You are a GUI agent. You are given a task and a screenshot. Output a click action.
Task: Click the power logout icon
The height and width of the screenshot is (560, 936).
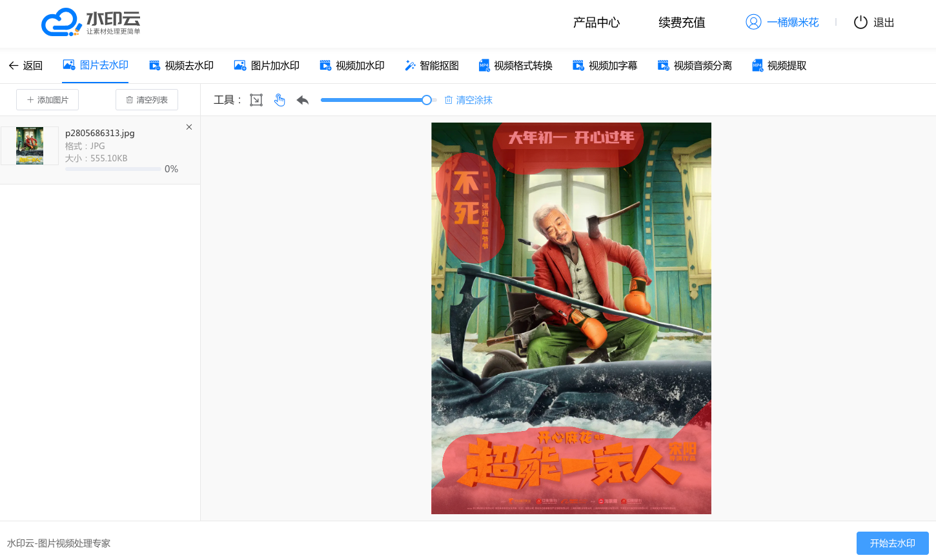pos(860,23)
